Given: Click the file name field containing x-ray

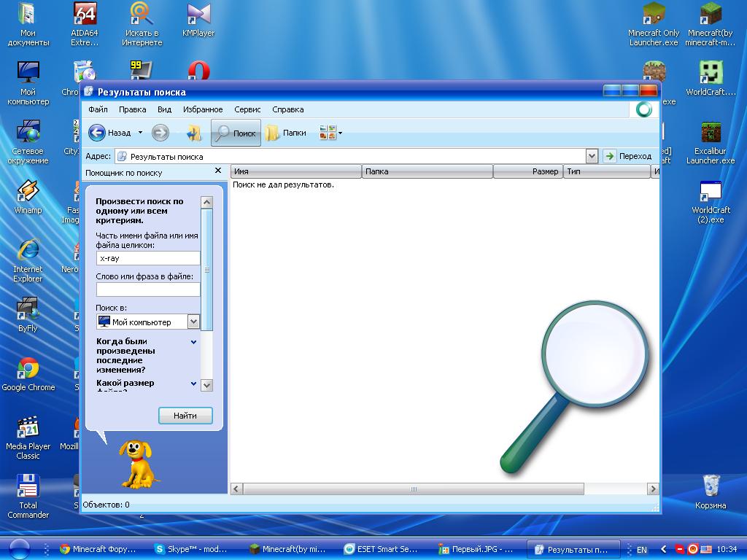Looking at the screenshot, I should [148, 258].
